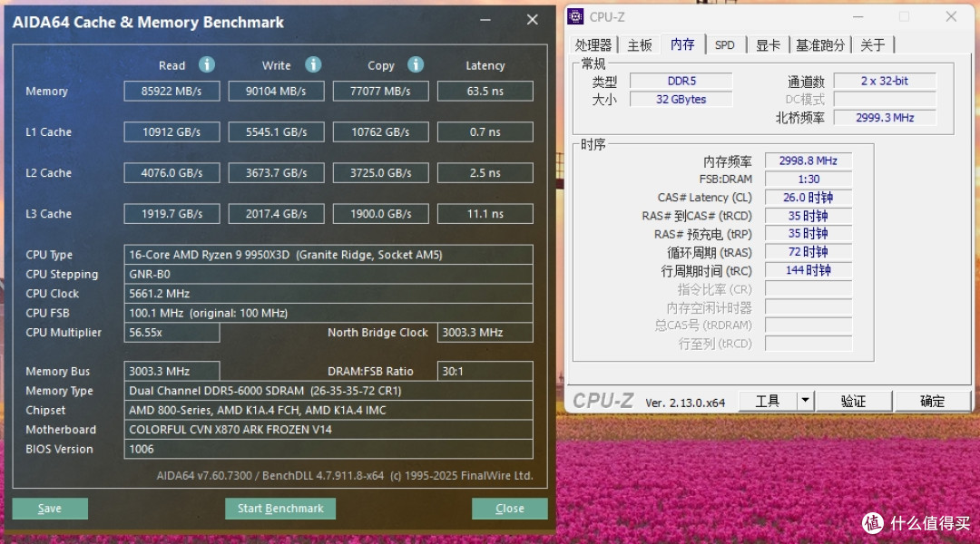Click the 验证 button in CPU-Z

pos(853,401)
